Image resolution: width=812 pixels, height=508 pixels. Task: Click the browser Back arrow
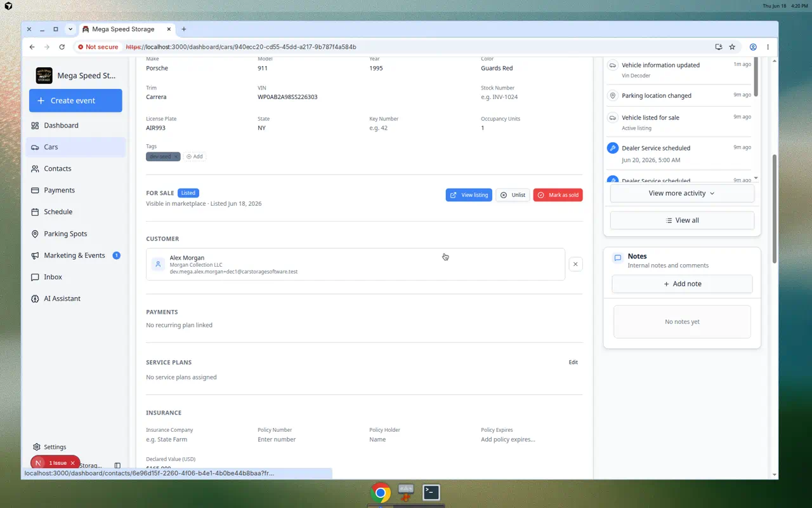32,47
